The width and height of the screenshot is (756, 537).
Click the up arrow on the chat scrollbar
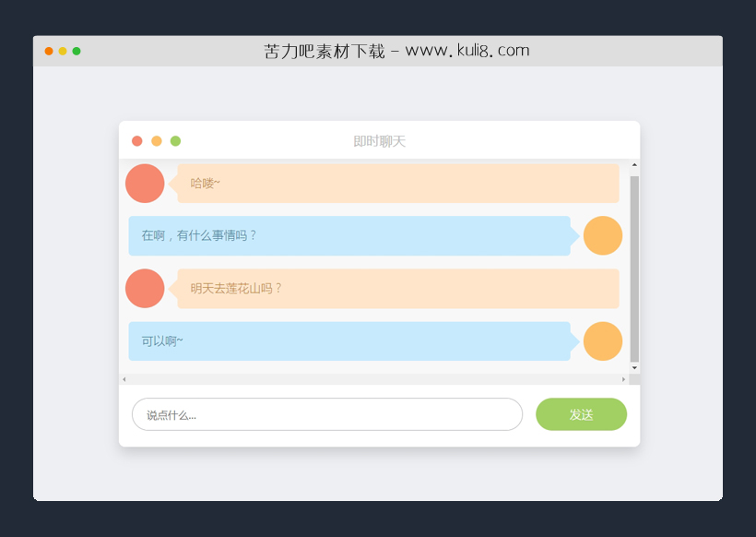pyautogui.click(x=633, y=163)
